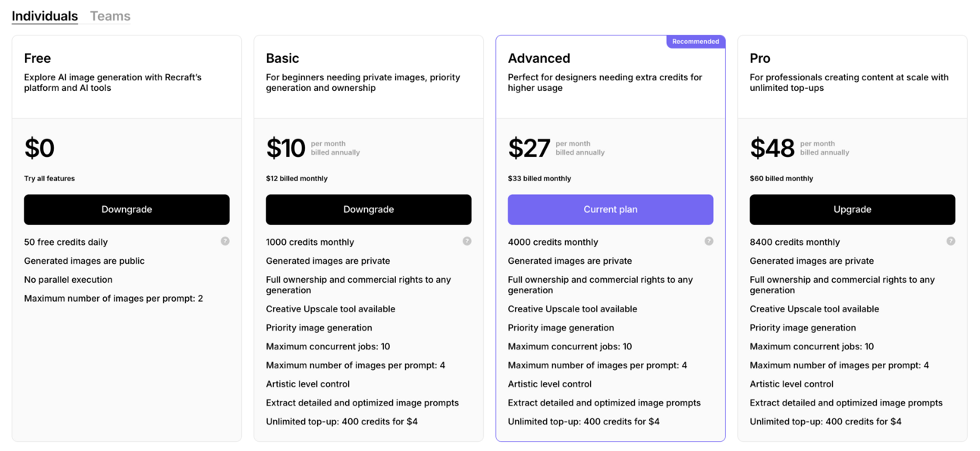This screenshot has width=980, height=451.
Task: Click help icon beside 8400 credits monthly
Action: click(951, 241)
